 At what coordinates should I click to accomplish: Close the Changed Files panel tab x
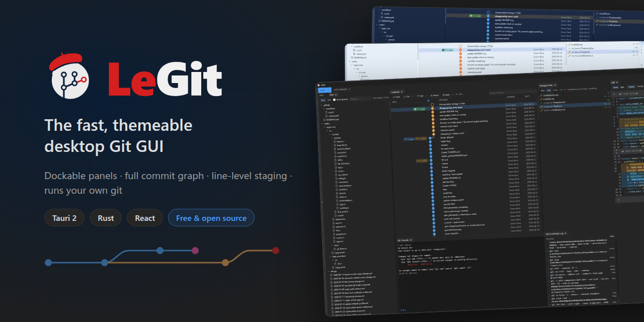pyautogui.click(x=555, y=85)
